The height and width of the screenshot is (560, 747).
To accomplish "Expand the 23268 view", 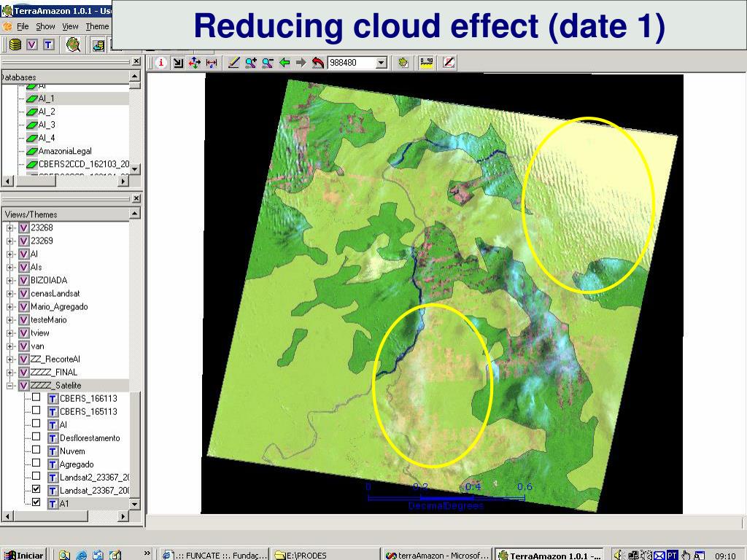I will click(x=9, y=228).
